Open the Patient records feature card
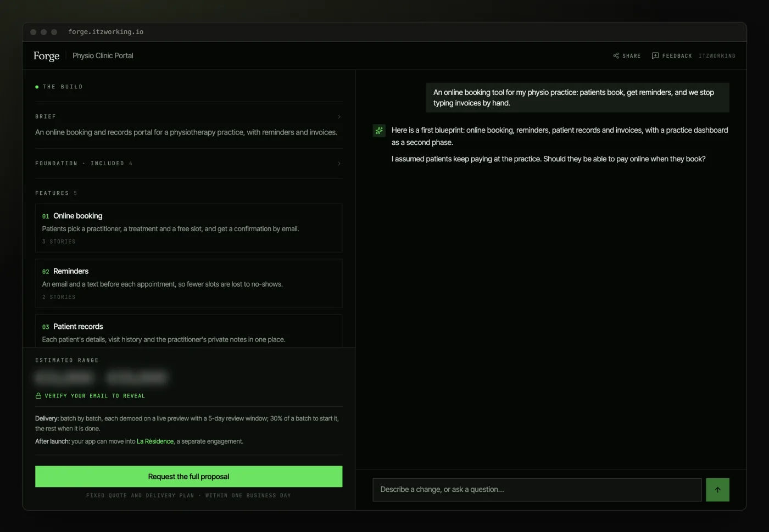 [x=188, y=331]
